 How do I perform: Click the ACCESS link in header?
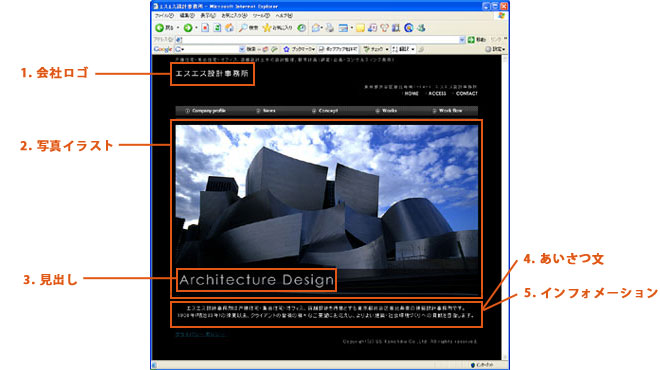point(437,93)
